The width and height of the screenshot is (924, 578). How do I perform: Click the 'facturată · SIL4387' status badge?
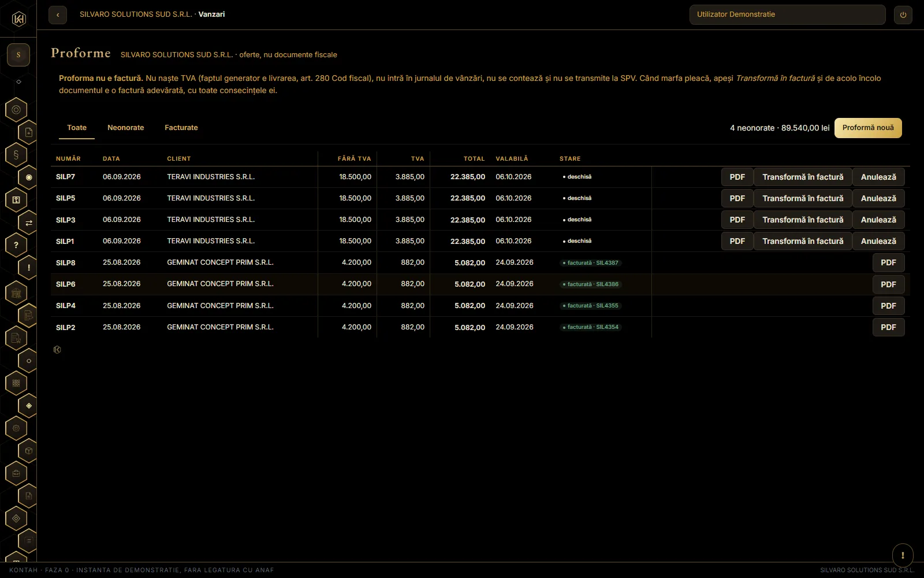591,262
